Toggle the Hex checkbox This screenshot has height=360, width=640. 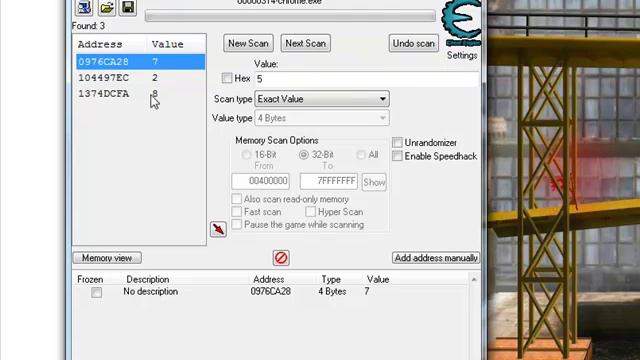tap(227, 78)
